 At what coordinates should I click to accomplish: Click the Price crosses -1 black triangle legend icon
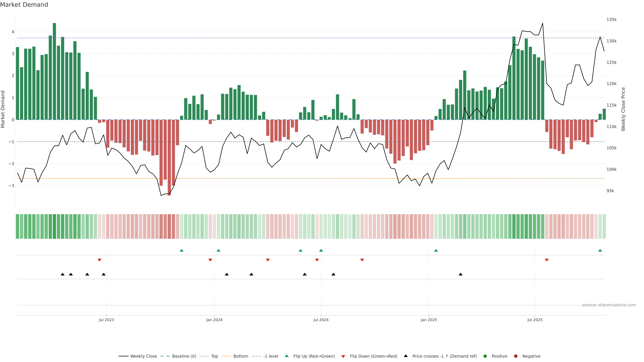click(406, 356)
